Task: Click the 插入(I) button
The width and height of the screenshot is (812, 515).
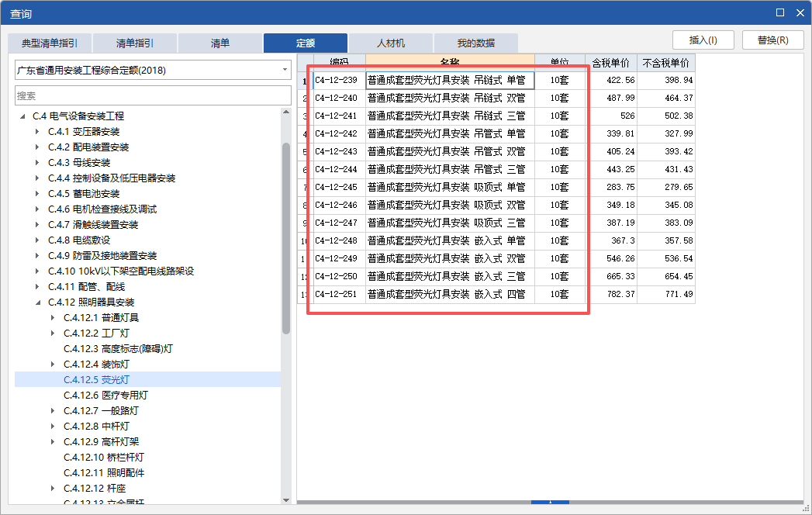Action: pos(703,40)
